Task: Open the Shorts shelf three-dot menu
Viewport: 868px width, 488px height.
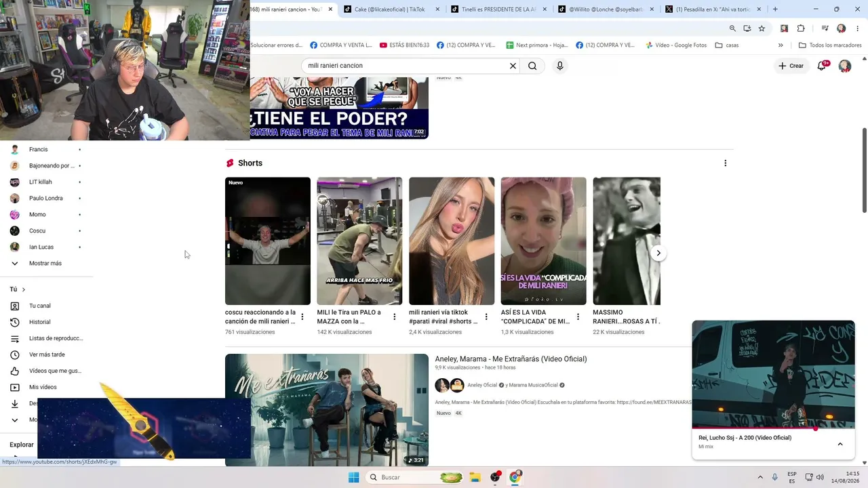Action: (x=725, y=163)
